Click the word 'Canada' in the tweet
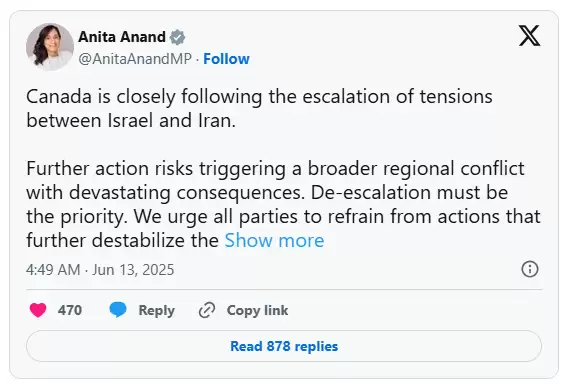This screenshot has width=570, height=385. 59,97
